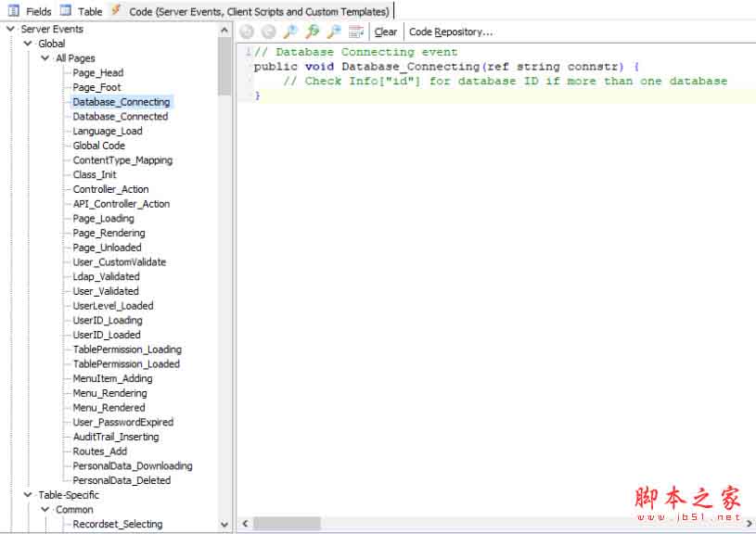The width and height of the screenshot is (756, 534).
Task: Select the Find Previous magnifier icon
Action: click(332, 31)
